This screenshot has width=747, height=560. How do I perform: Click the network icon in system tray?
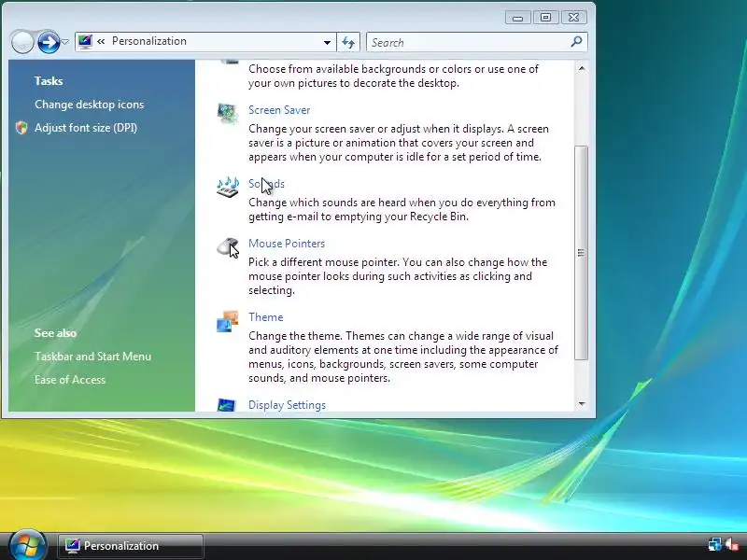click(714, 544)
